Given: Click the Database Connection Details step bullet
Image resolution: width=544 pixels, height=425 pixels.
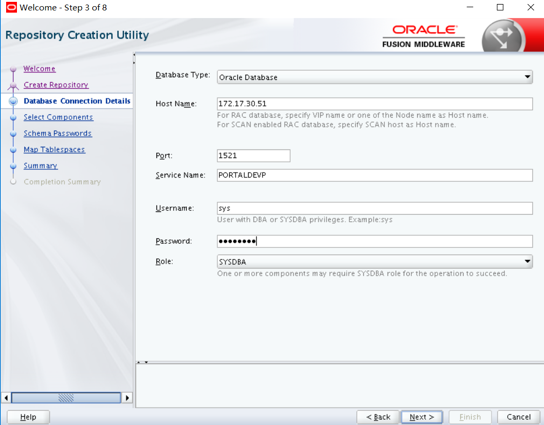Looking at the screenshot, I should point(13,101).
